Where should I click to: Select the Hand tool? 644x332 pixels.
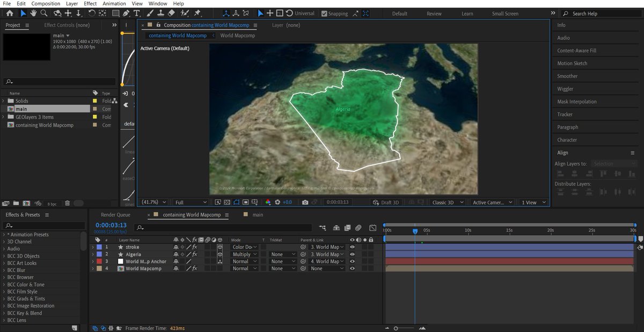coord(33,13)
